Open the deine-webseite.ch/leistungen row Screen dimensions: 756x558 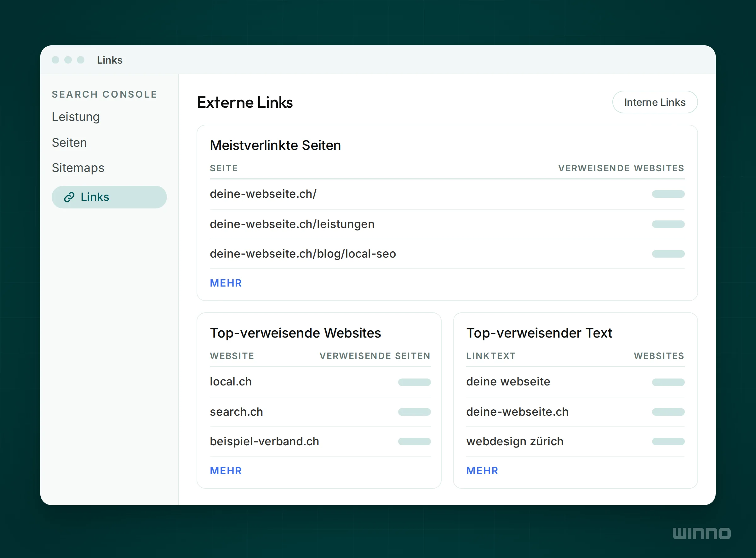tap(447, 224)
